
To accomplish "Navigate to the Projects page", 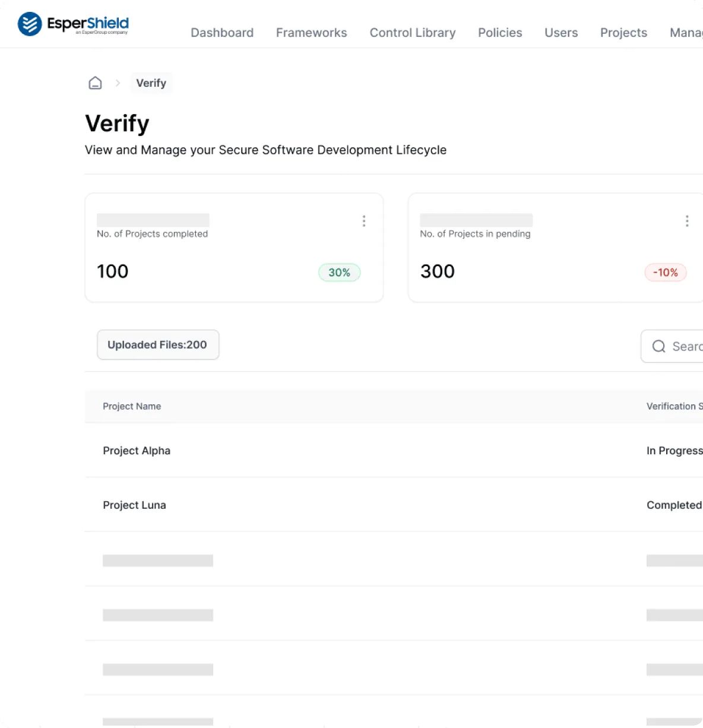I will click(x=623, y=33).
